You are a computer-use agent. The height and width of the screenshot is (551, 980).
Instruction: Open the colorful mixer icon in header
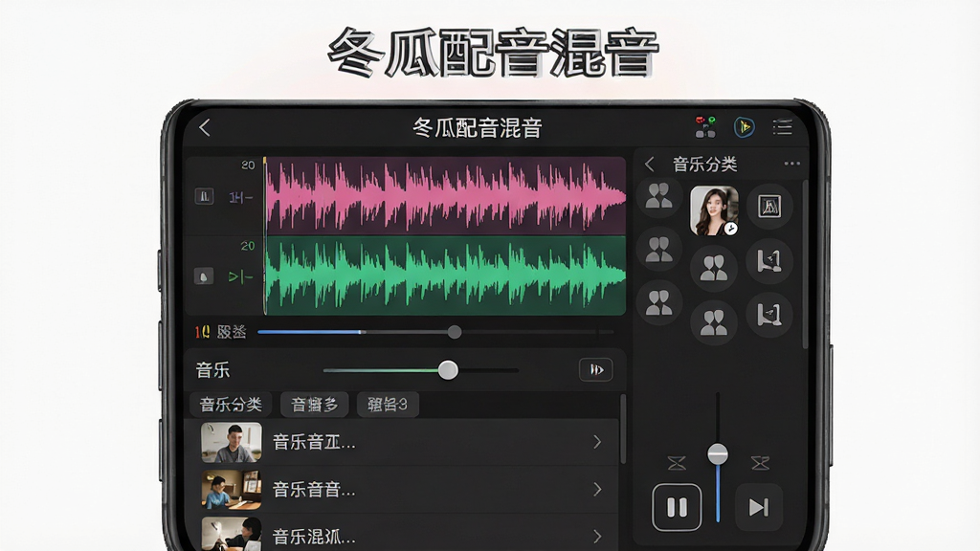coord(705,127)
